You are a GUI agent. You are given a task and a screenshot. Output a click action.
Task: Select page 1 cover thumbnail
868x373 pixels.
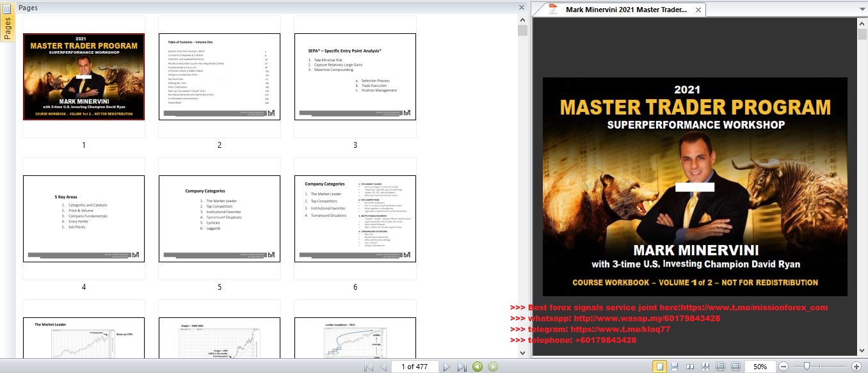[84, 77]
